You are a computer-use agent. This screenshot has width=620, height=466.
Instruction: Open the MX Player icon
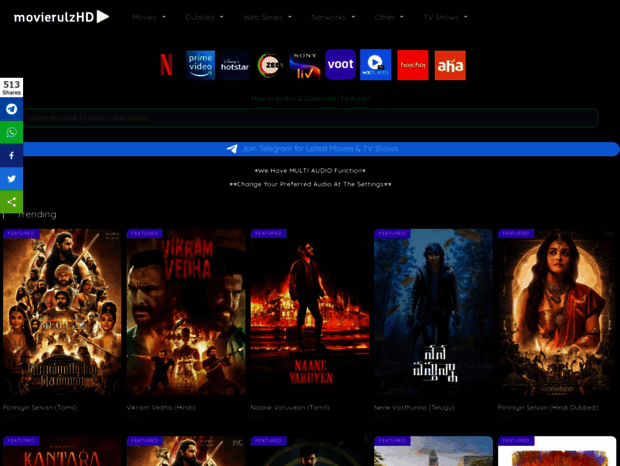click(375, 64)
